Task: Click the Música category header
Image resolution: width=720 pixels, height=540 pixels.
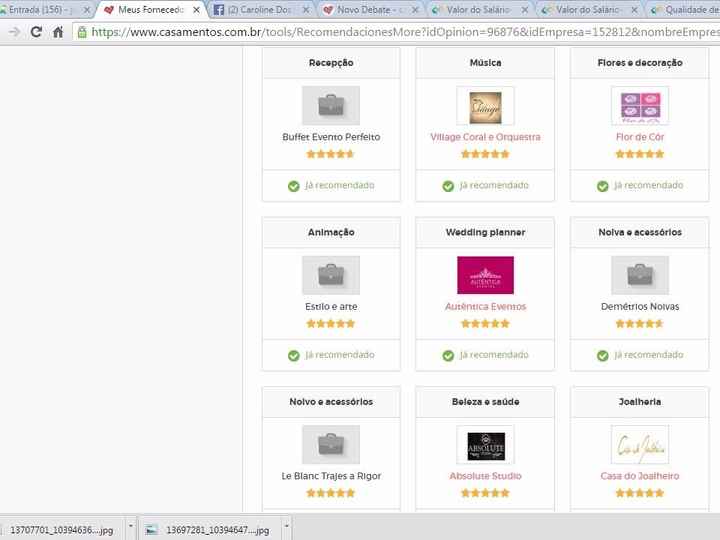Action: [x=485, y=62]
